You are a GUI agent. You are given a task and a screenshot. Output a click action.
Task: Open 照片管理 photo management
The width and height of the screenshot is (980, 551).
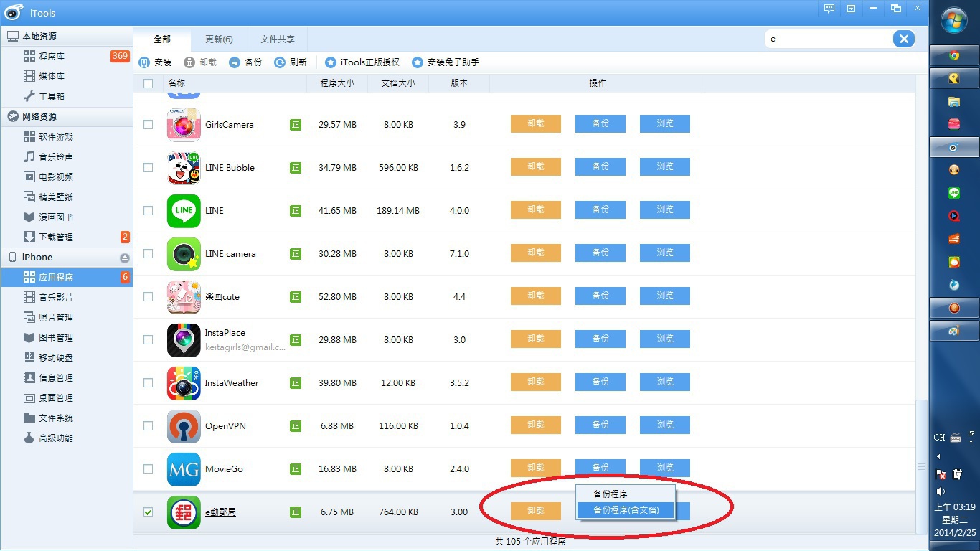click(x=66, y=317)
